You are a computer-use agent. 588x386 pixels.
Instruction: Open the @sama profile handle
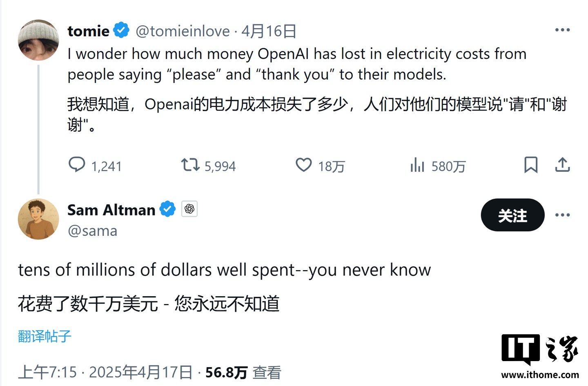coord(92,231)
